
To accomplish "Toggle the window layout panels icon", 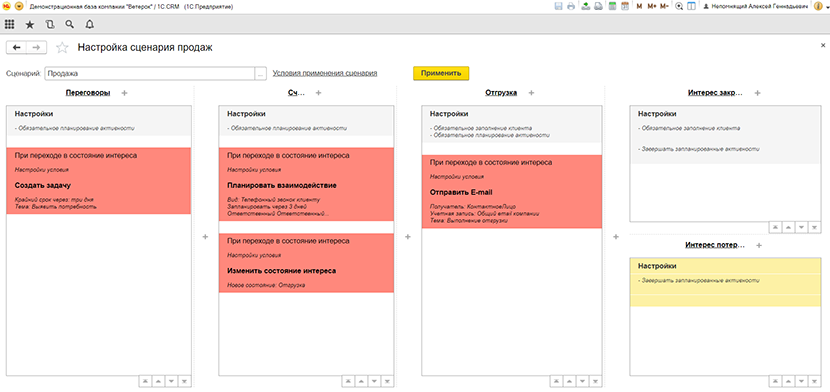I will pos(691,6).
